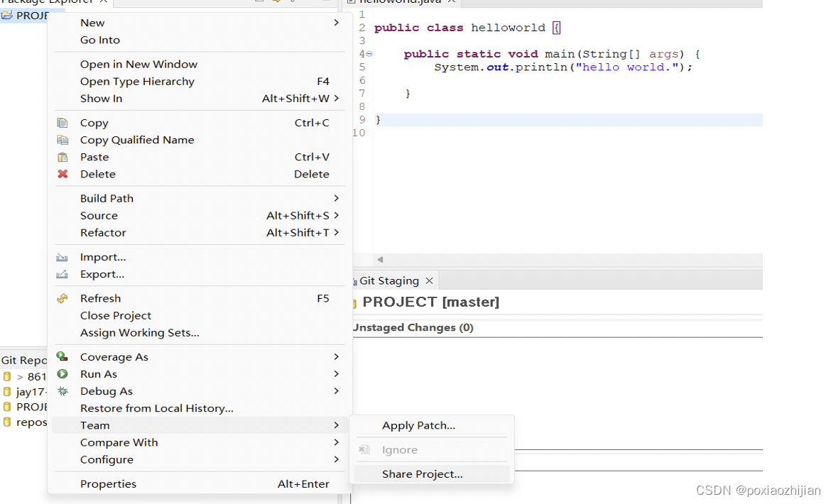The image size is (831, 504).
Task: Click the Unstaged Changes (0) header
Action: coord(413,327)
